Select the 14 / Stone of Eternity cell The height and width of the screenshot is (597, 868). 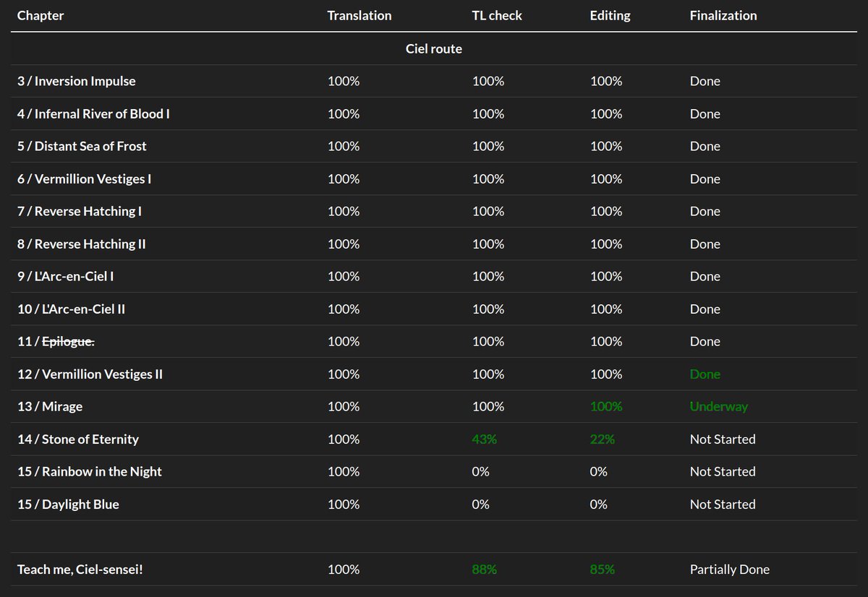[78, 439]
